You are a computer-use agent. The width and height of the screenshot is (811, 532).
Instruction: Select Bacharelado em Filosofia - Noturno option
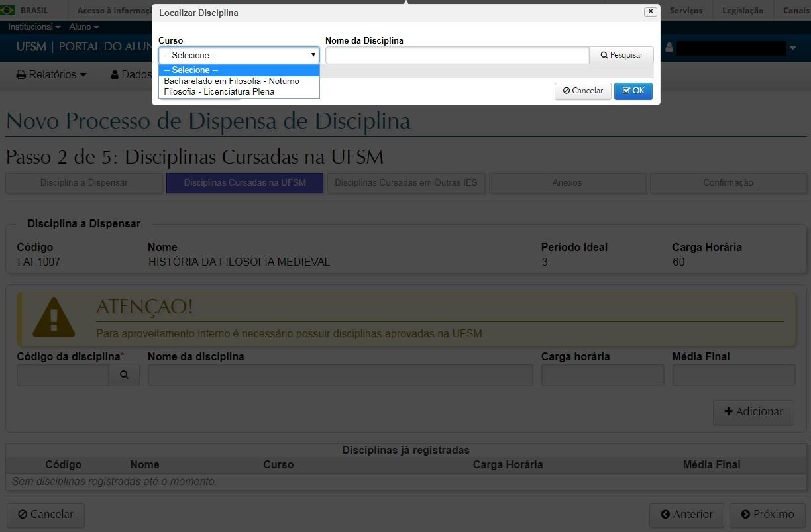point(231,81)
